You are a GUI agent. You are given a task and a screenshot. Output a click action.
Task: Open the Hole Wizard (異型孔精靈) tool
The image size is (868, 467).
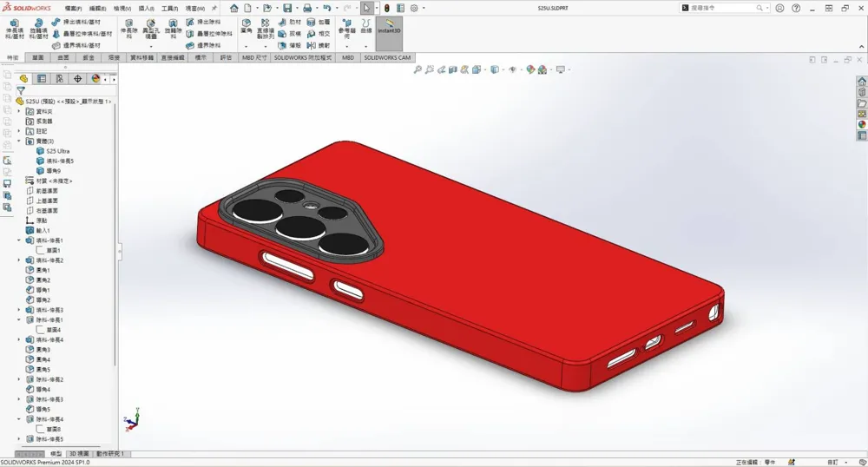[x=150, y=30]
